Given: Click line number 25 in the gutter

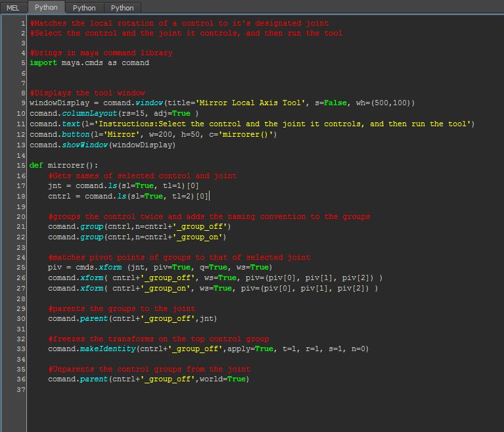Looking at the screenshot, I should (21, 268).
